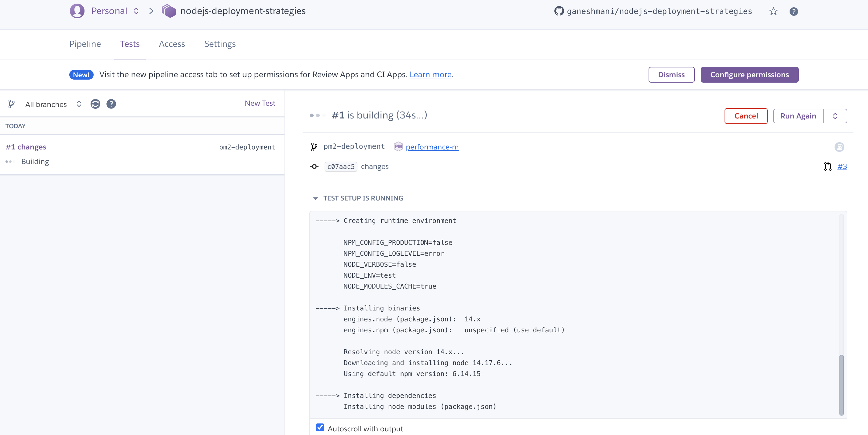
Task: Collapse the Test Setup Is Running section
Action: click(315, 198)
